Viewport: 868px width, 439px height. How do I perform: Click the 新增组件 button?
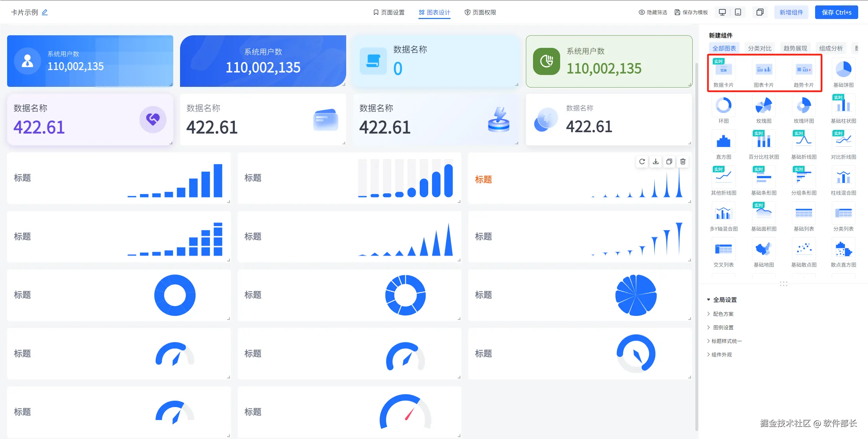click(x=791, y=13)
